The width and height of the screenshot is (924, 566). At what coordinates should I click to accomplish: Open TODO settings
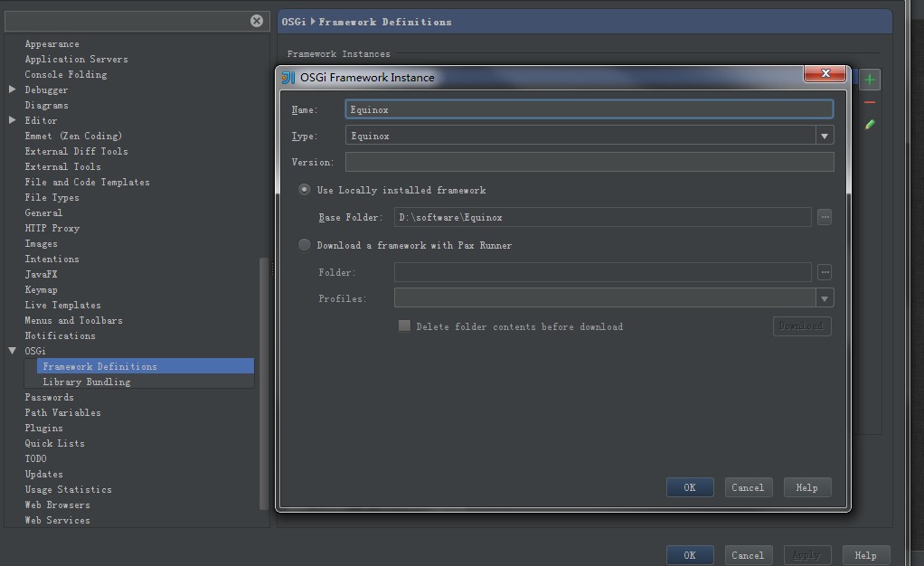pyautogui.click(x=36, y=458)
